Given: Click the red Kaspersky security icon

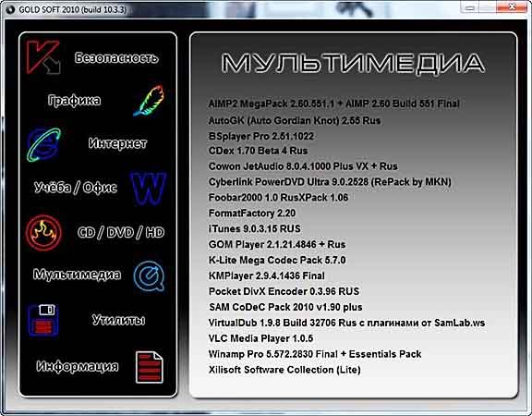Looking at the screenshot, I should point(43,57).
